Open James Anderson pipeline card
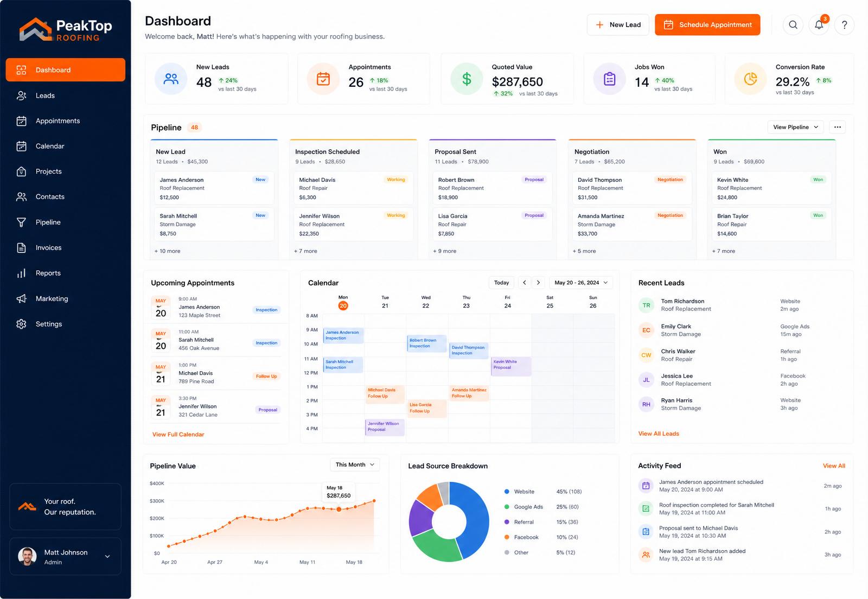This screenshot has width=868, height=599. point(214,188)
